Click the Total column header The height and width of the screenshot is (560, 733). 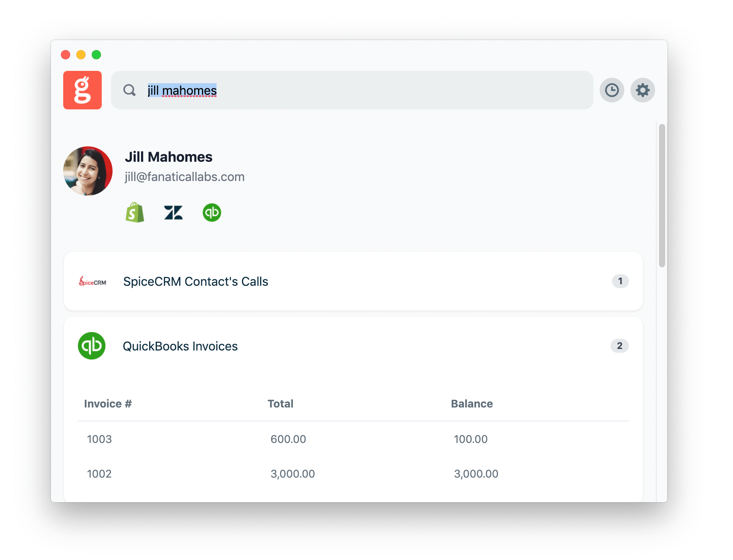click(280, 404)
